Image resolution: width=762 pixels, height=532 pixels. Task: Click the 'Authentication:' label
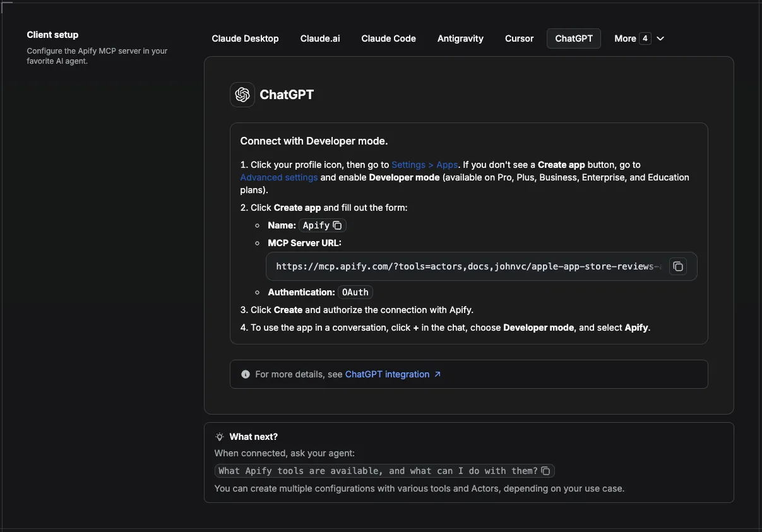click(301, 292)
